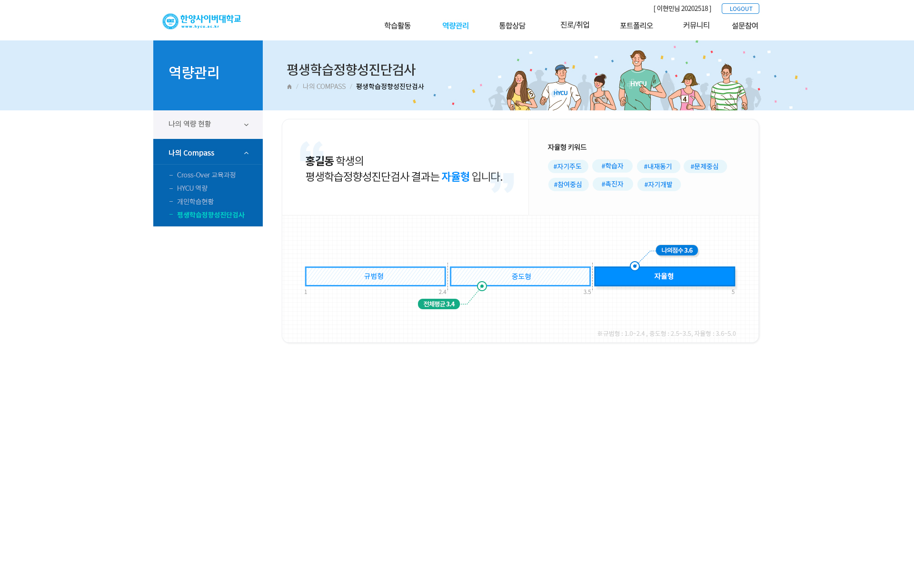The height and width of the screenshot is (588, 914).
Task: Click the LOGOUT button
Action: coord(740,9)
